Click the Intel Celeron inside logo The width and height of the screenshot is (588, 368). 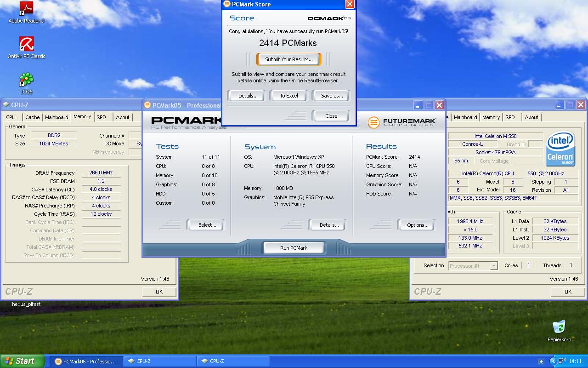pyautogui.click(x=560, y=149)
